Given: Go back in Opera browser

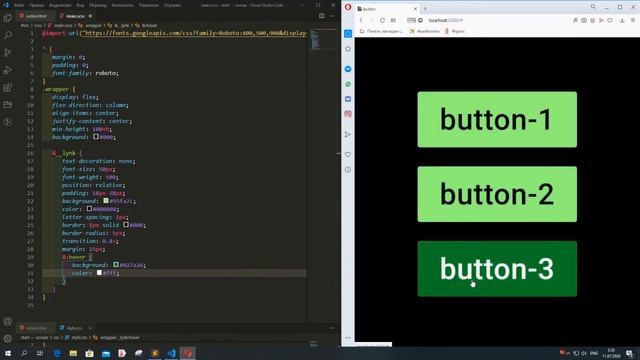Looking at the screenshot, I should point(361,20).
